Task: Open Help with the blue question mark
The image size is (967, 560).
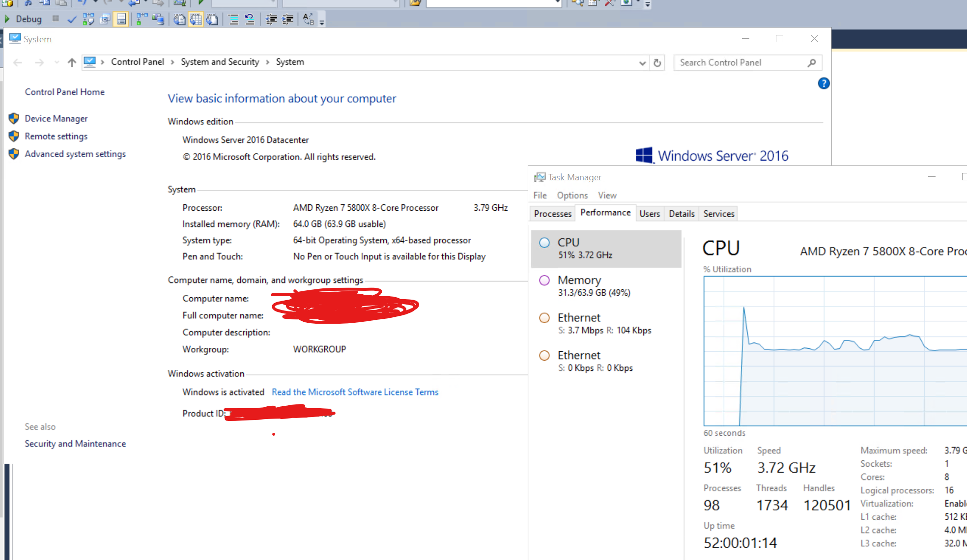Action: pos(824,84)
